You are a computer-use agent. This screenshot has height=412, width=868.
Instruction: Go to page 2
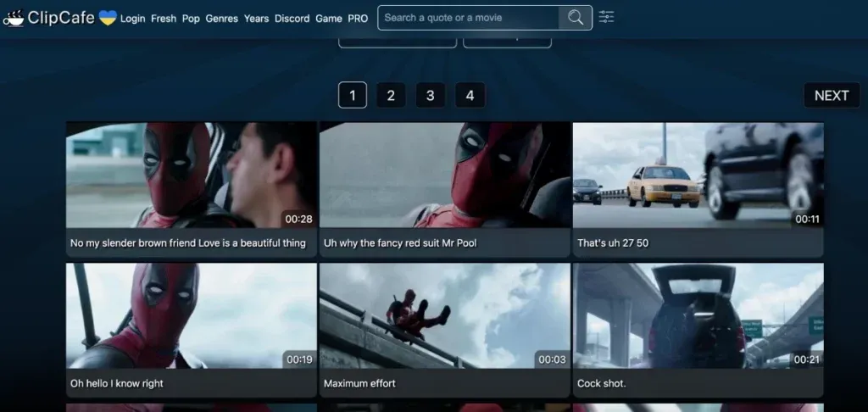pyautogui.click(x=391, y=95)
